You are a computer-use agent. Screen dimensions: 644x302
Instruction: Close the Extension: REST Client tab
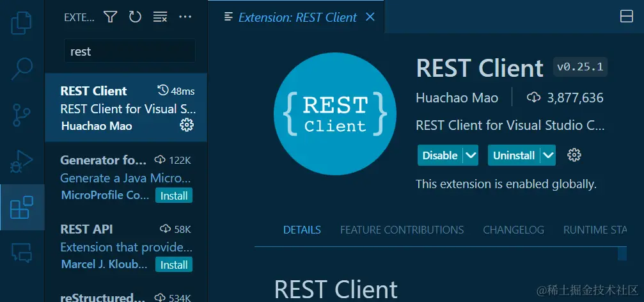pyautogui.click(x=370, y=17)
